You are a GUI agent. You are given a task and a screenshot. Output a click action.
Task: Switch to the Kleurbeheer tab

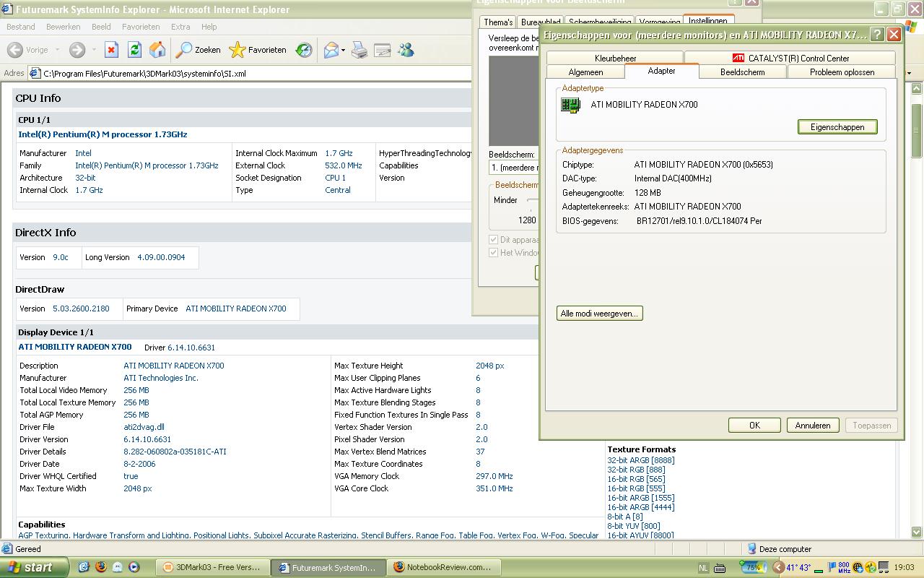[615, 58]
